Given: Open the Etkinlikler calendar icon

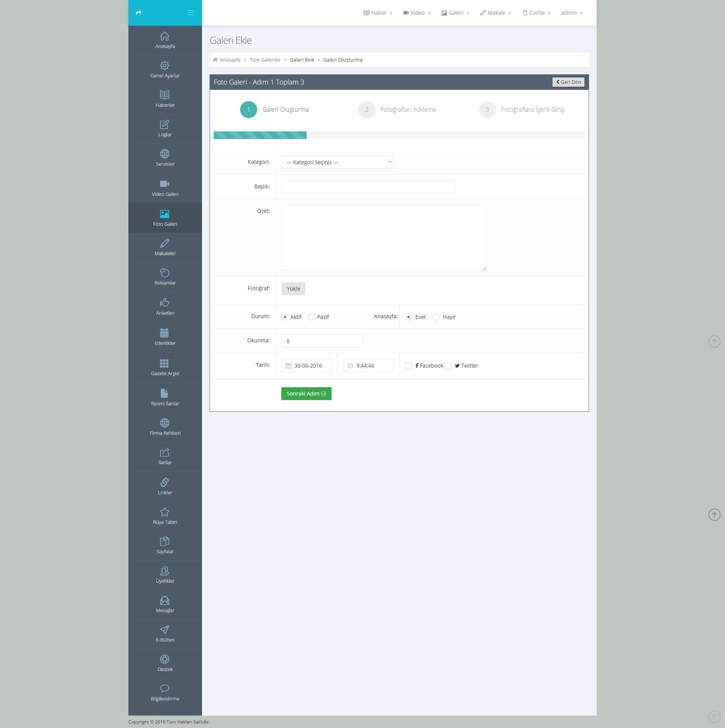Looking at the screenshot, I should point(164,333).
